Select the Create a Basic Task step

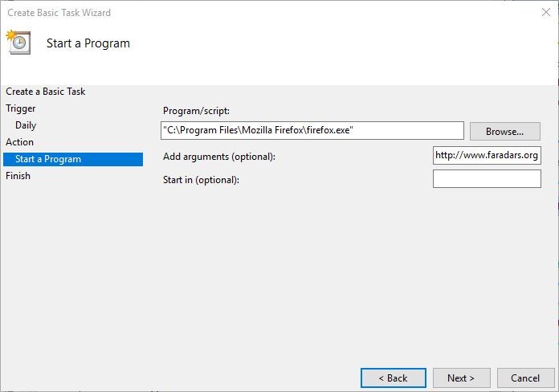[x=46, y=92]
